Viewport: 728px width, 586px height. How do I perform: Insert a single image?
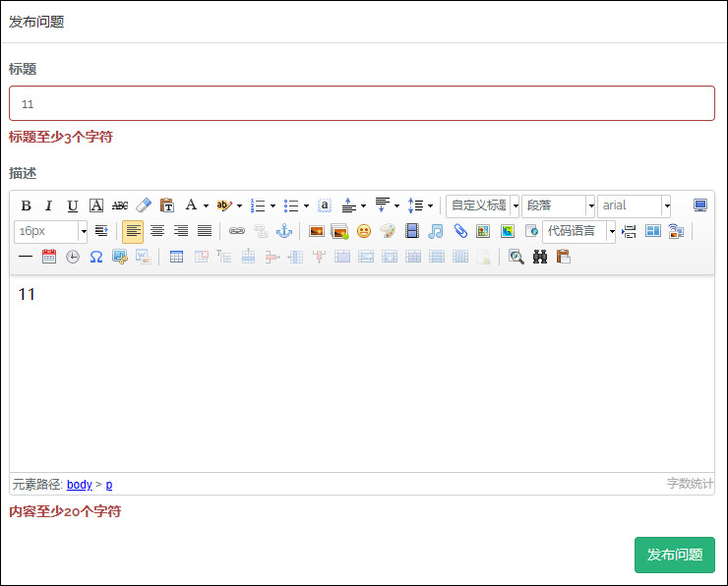click(317, 231)
